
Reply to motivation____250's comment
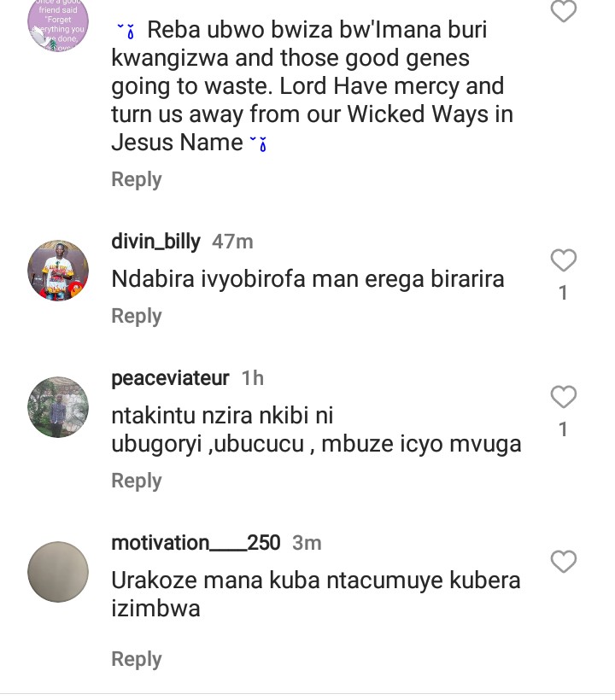coord(137,659)
